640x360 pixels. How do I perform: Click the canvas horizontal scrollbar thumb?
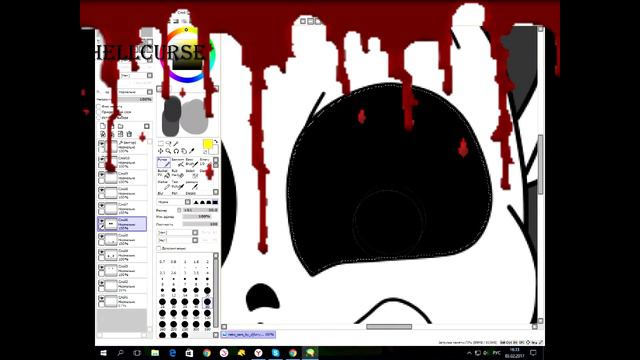tap(389, 327)
